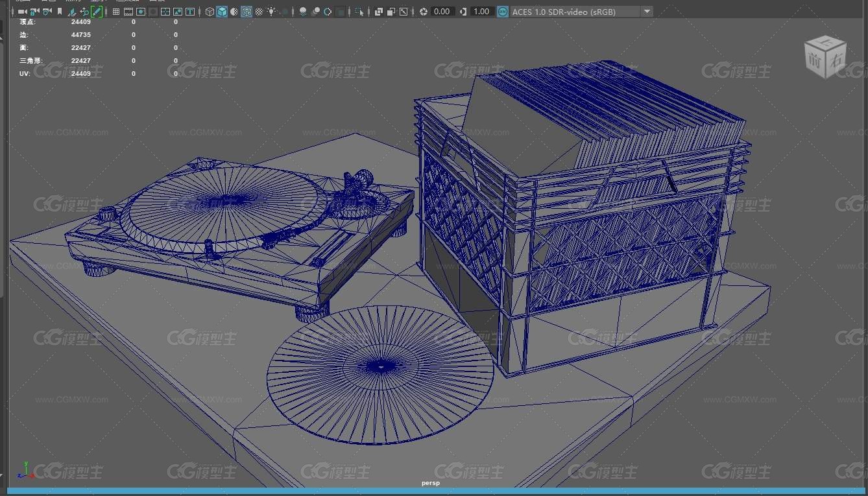Viewport: 868px width, 496px height.
Task: Click the Exposure aperture icon
Action: [x=423, y=12]
